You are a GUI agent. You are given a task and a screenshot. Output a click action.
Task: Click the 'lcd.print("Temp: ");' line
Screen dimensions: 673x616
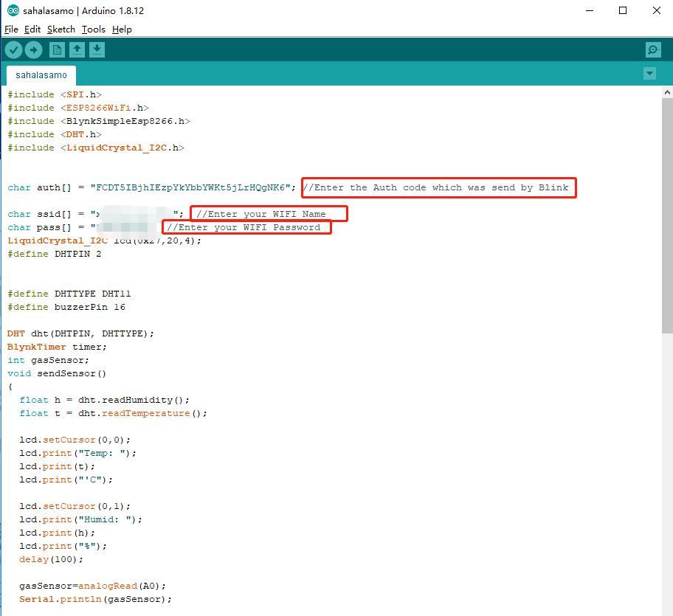77,454
